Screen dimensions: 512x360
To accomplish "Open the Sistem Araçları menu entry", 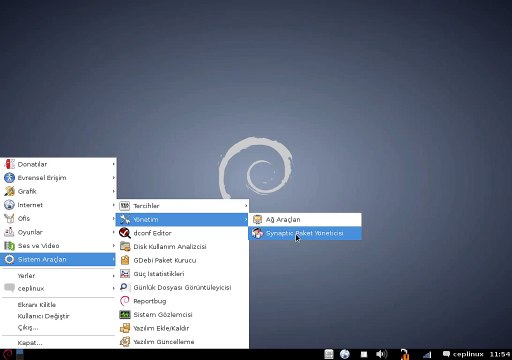I will click(x=58, y=259).
